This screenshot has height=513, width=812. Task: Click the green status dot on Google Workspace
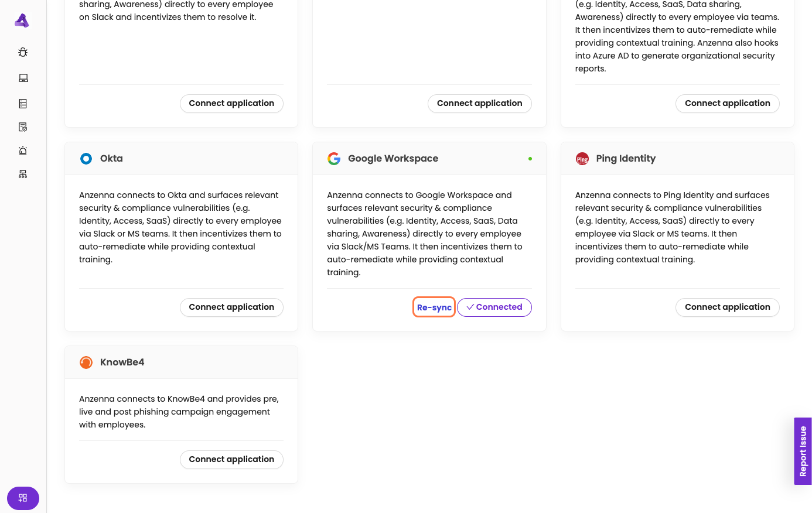[530, 159]
